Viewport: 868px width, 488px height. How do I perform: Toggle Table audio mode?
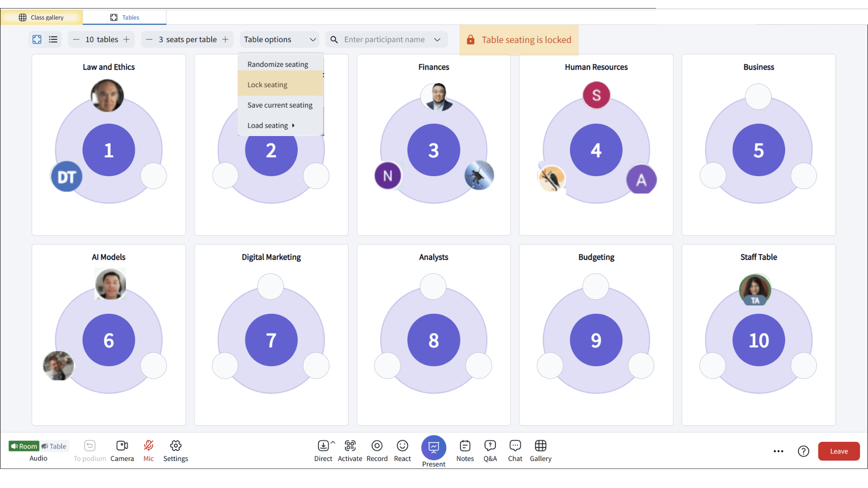54,446
